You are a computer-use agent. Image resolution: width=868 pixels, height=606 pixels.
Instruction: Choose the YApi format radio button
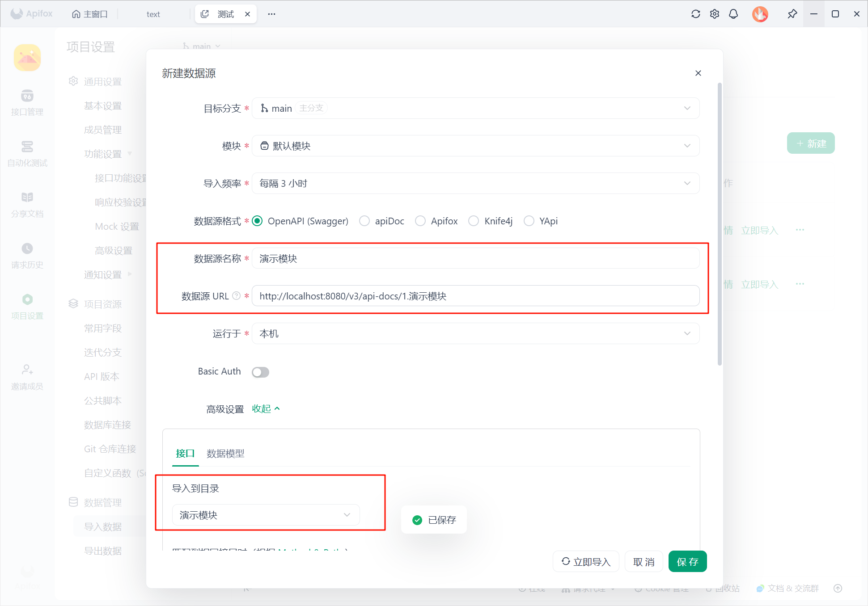[x=529, y=221]
